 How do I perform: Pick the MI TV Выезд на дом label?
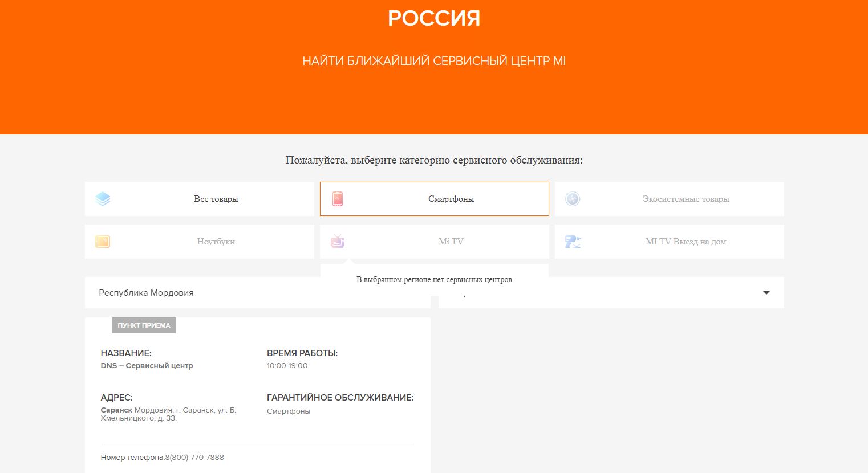(686, 242)
